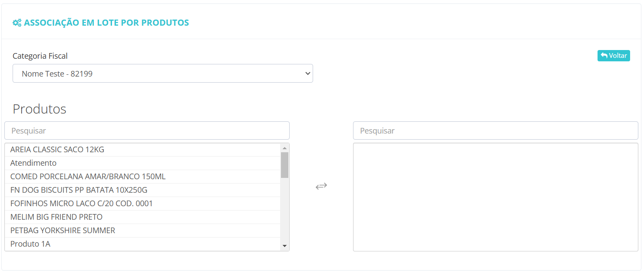Image resolution: width=644 pixels, height=271 pixels.
Task: Click the right Pesquisar search field
Action: 495,130
